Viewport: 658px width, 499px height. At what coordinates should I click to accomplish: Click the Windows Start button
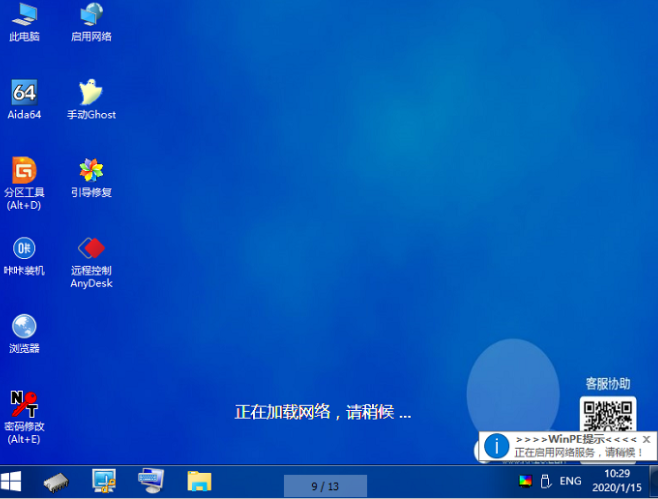tap(14, 482)
